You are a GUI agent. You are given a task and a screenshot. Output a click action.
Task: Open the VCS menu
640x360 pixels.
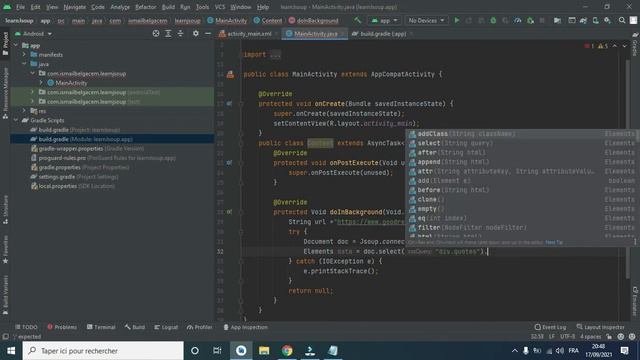(220, 7)
